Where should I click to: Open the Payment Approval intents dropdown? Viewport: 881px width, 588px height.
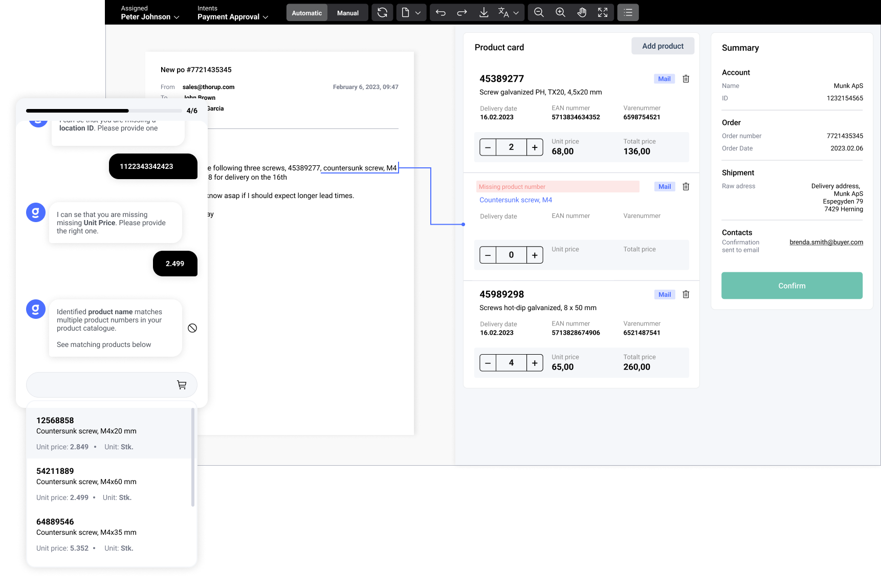coord(233,13)
